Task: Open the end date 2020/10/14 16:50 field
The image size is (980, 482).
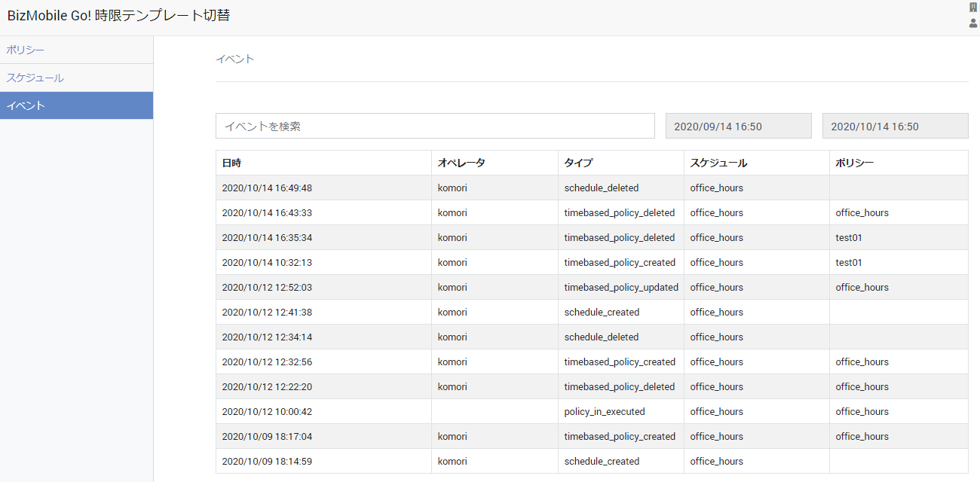Action: 895,127
